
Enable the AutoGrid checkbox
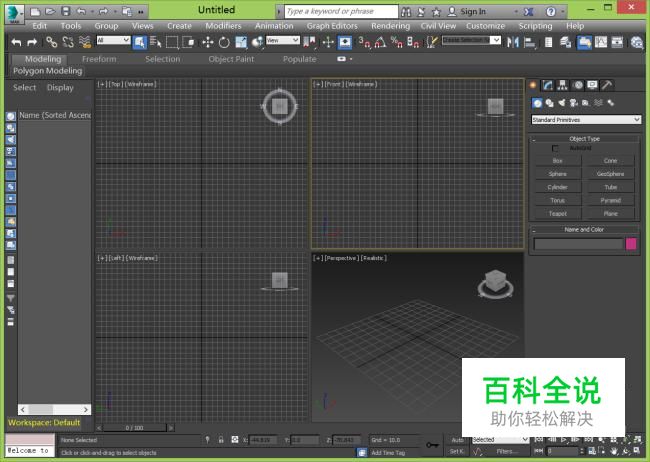[x=556, y=148]
